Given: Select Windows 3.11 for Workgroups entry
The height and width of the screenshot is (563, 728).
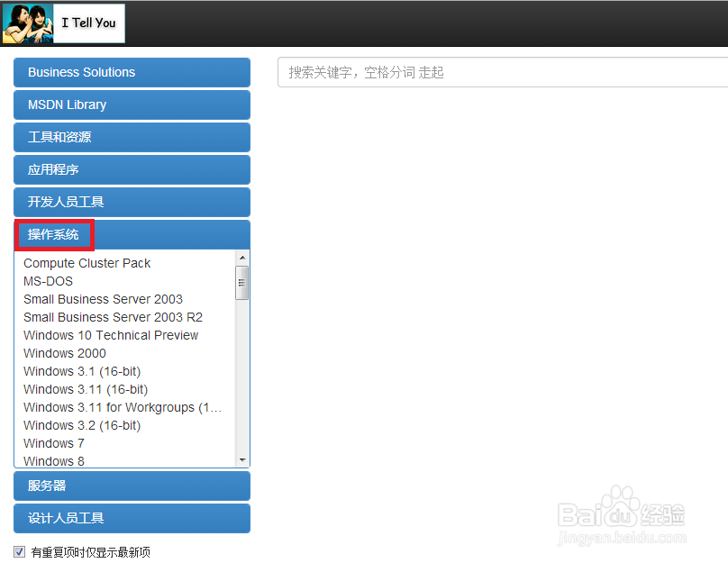Looking at the screenshot, I should coord(123,407).
